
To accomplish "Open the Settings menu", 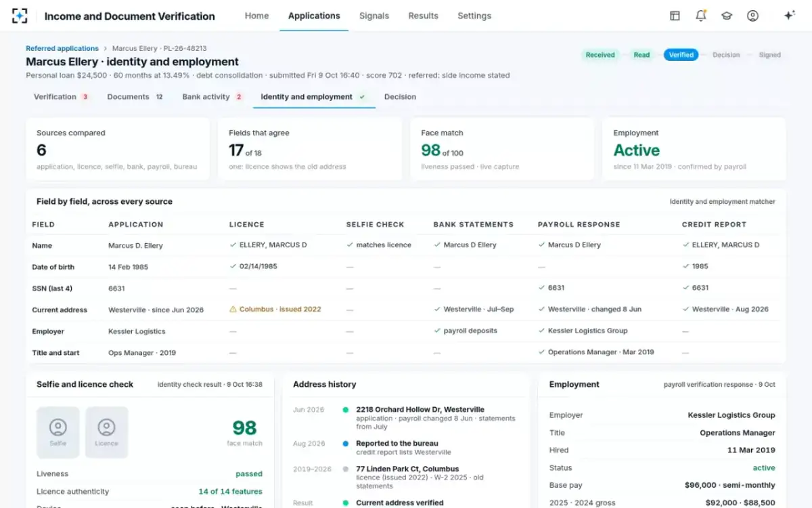I will (474, 16).
